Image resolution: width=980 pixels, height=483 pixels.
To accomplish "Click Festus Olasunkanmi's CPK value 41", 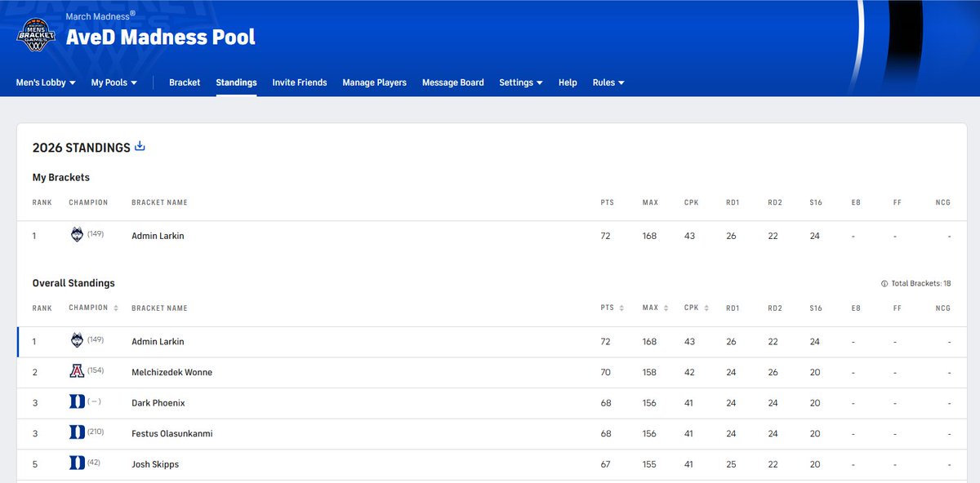I will coord(690,433).
